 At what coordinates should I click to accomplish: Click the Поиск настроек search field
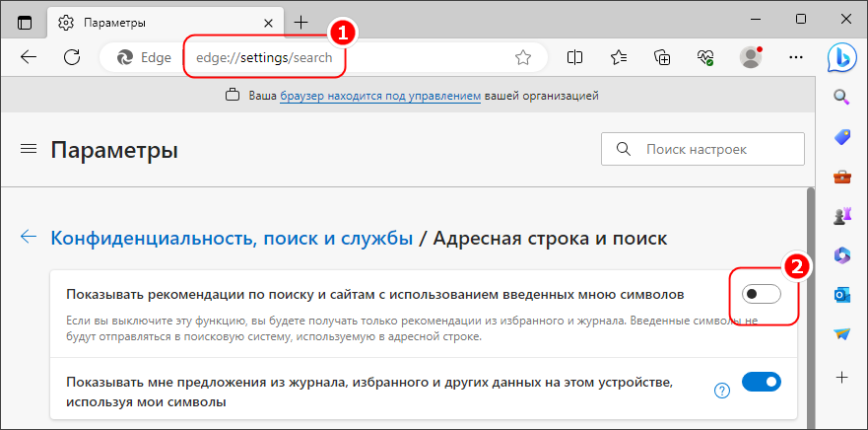pyautogui.click(x=702, y=149)
